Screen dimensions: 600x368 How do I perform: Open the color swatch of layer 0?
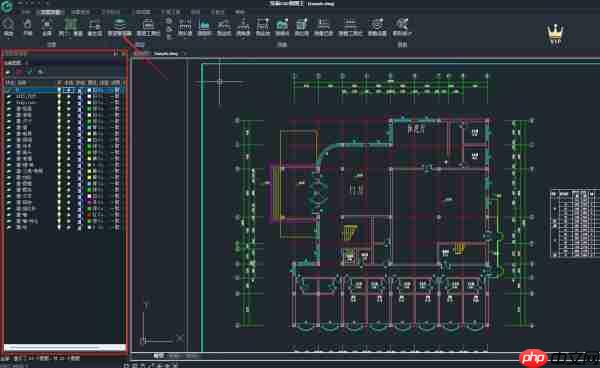click(89, 90)
